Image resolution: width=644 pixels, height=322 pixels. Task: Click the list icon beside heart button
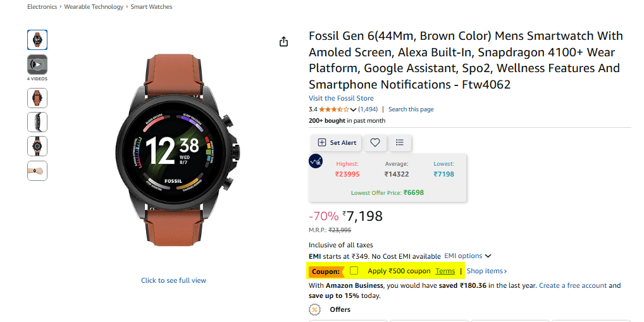pyautogui.click(x=400, y=143)
